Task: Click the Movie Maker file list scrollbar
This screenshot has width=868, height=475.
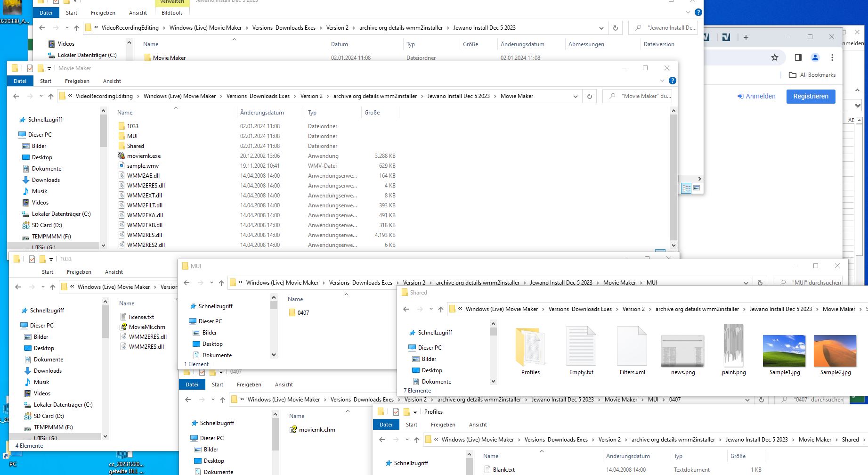Action: pos(673,178)
